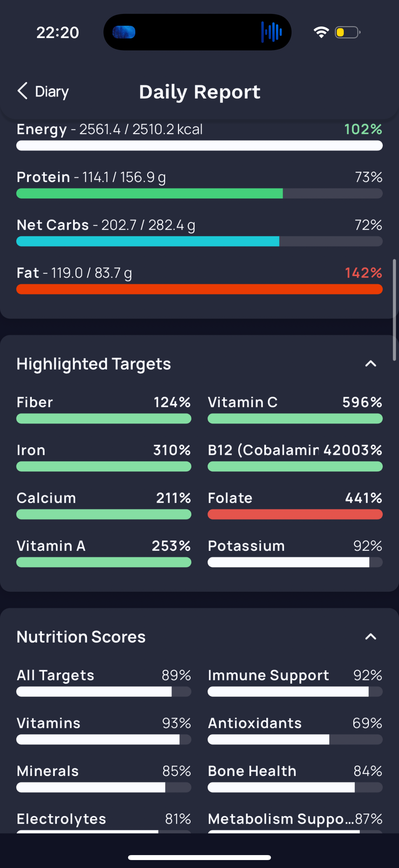Tap the Net Carbs cyan progress bar
Image resolution: width=399 pixels, height=868 pixels.
coord(199,241)
